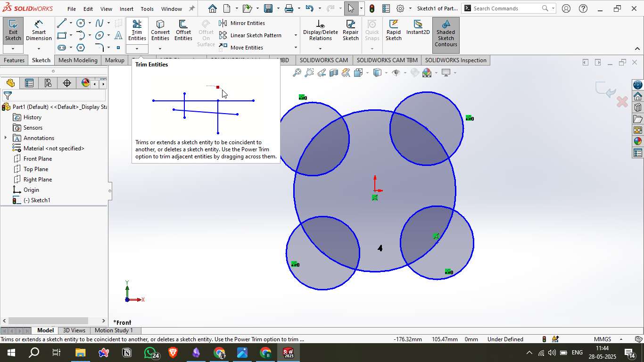Cancel the sketch with the red X
The image size is (644, 362).
click(622, 102)
